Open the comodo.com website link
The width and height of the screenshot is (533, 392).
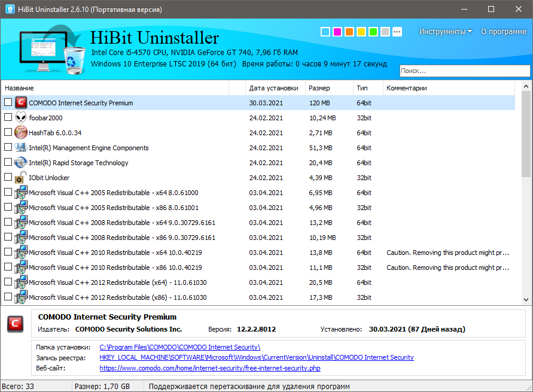209,368
